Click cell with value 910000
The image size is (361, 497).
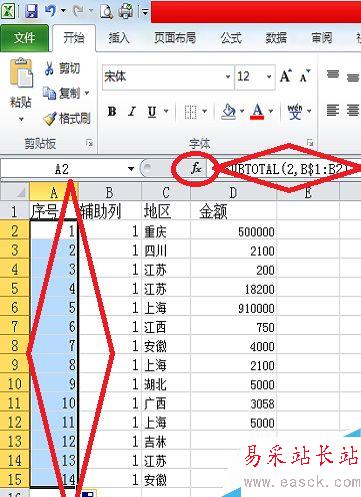point(233,308)
